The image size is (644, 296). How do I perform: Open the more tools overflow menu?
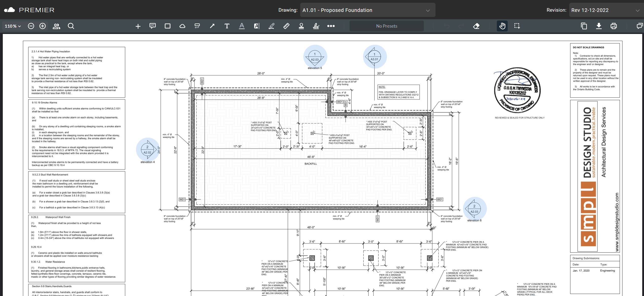pyautogui.click(x=331, y=26)
